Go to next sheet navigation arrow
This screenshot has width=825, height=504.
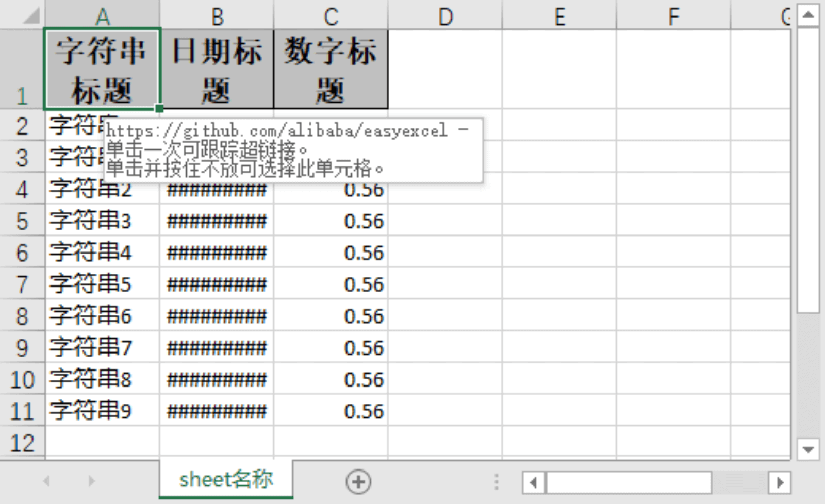(91, 481)
